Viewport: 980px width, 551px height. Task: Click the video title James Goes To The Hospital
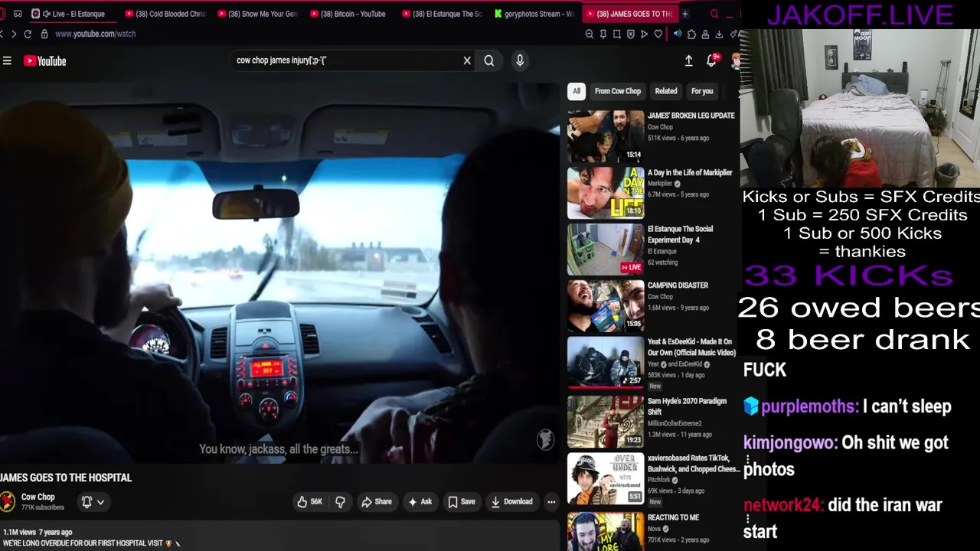66,478
